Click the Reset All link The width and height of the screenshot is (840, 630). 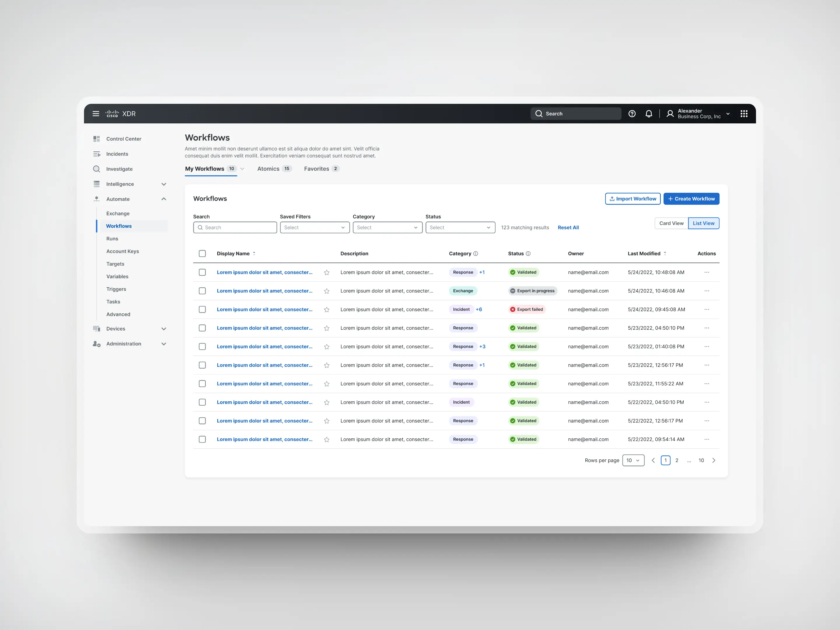568,228
